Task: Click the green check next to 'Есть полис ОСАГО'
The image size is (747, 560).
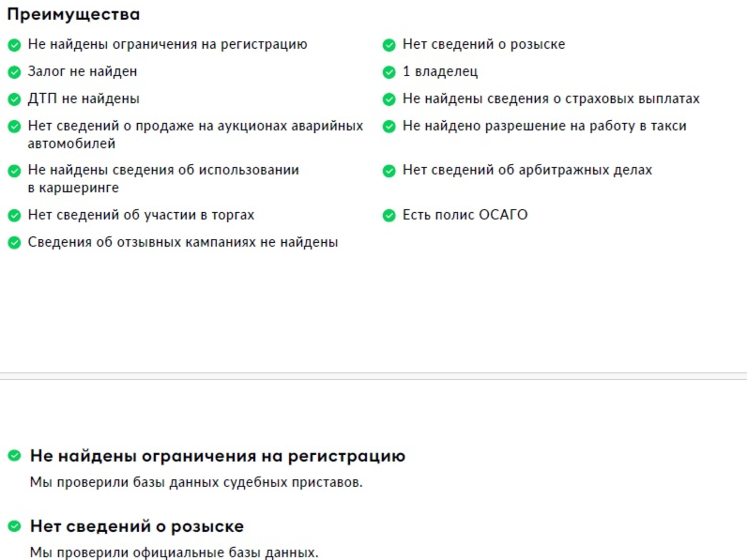Action: pyautogui.click(x=389, y=215)
